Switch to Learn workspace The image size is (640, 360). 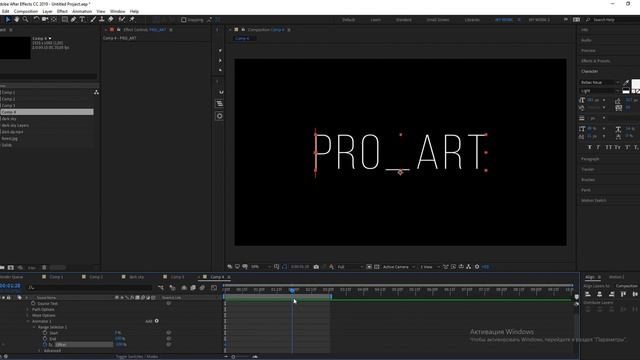(x=376, y=20)
